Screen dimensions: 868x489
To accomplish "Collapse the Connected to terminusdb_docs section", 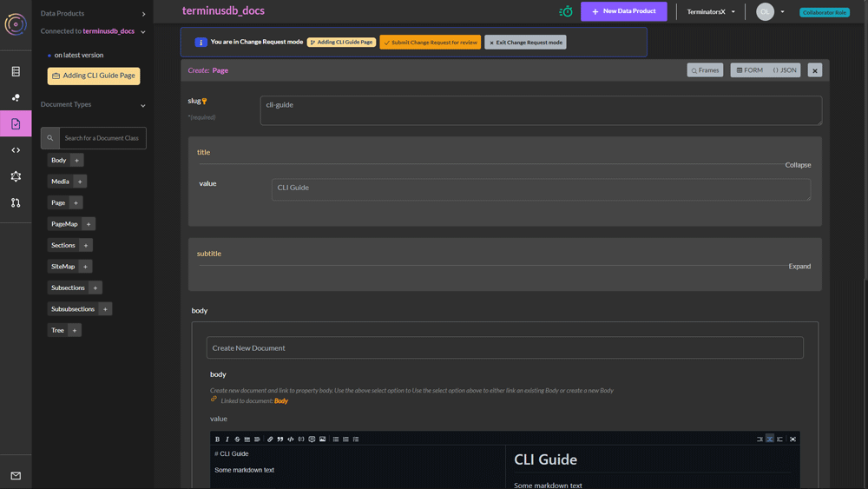I will pos(143,32).
